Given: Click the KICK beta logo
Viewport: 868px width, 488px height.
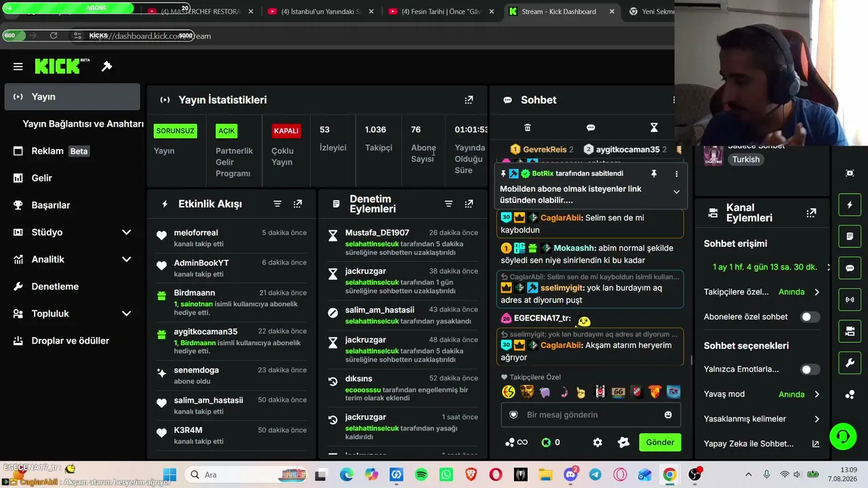Looking at the screenshot, I should click(x=62, y=66).
